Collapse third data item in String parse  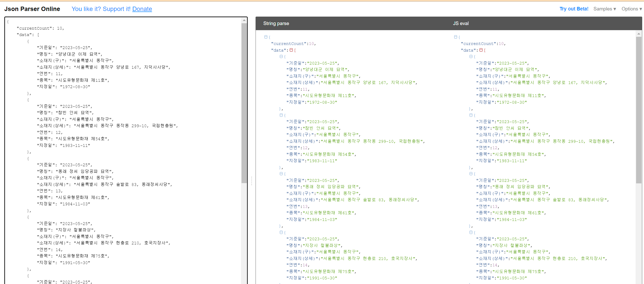click(x=281, y=174)
